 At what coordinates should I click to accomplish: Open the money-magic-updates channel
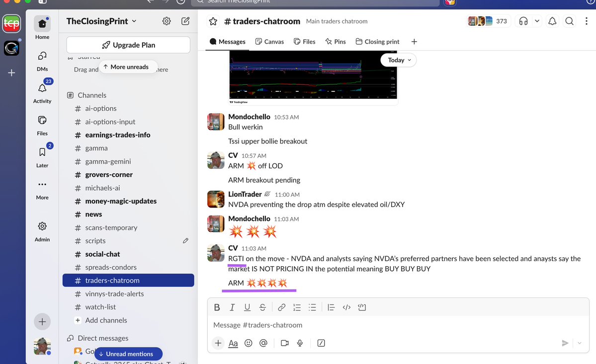click(x=128, y=201)
